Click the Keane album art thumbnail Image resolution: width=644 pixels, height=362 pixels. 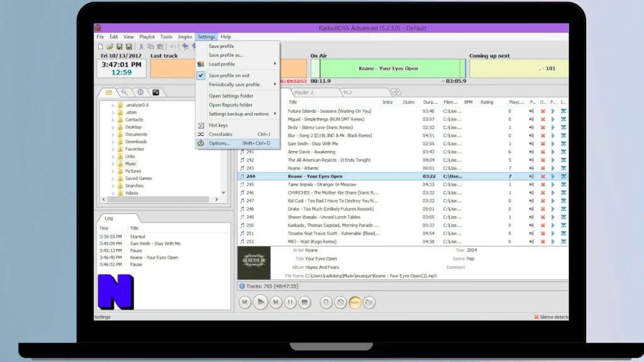tap(254, 263)
